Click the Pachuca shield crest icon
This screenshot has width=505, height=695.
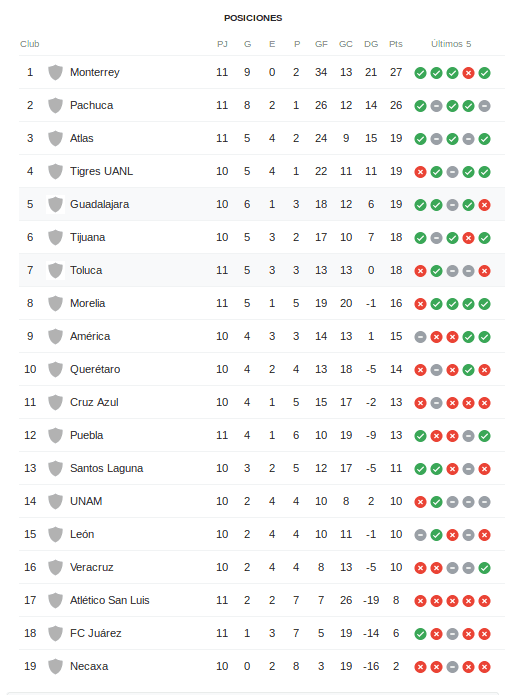55,105
